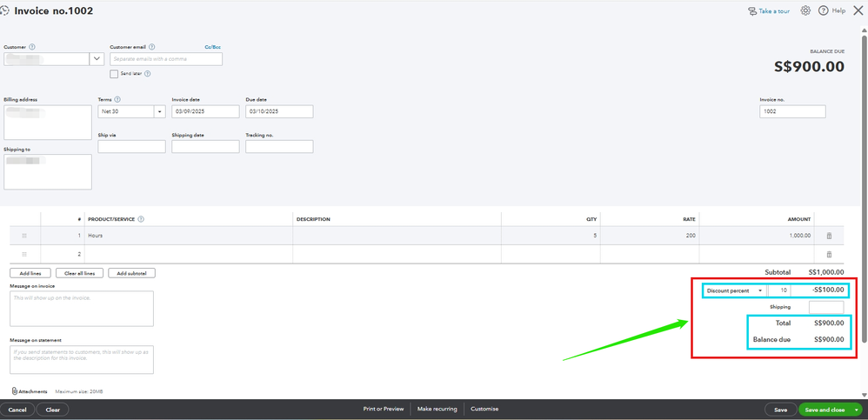The width and height of the screenshot is (868, 420).
Task: Click the Customer email help icon
Action: tap(151, 47)
